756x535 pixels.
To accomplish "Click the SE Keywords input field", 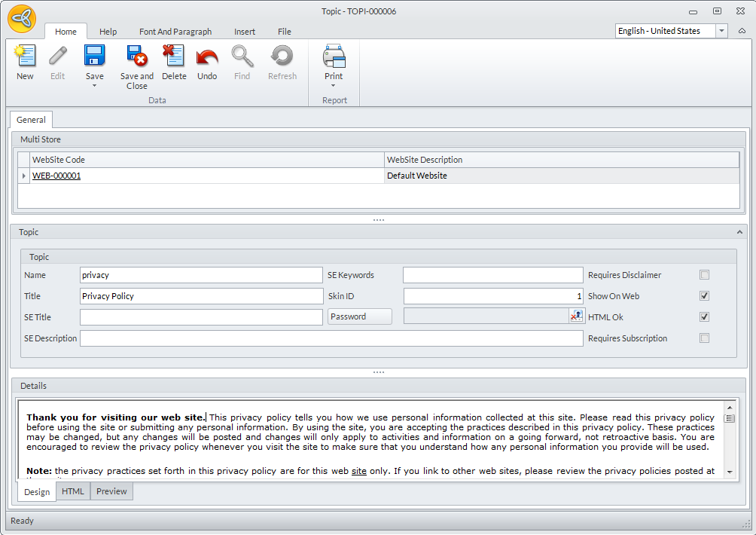I will pos(492,275).
